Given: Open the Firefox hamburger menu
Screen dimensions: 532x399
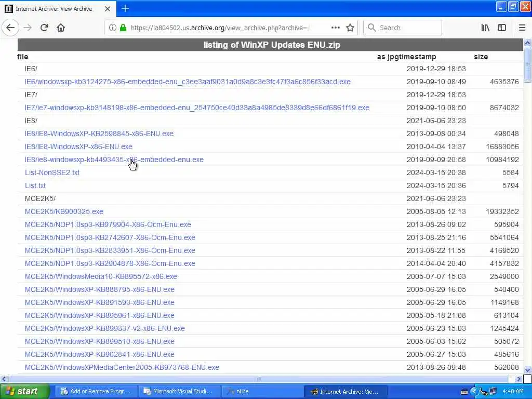Looking at the screenshot, I should 522,28.
